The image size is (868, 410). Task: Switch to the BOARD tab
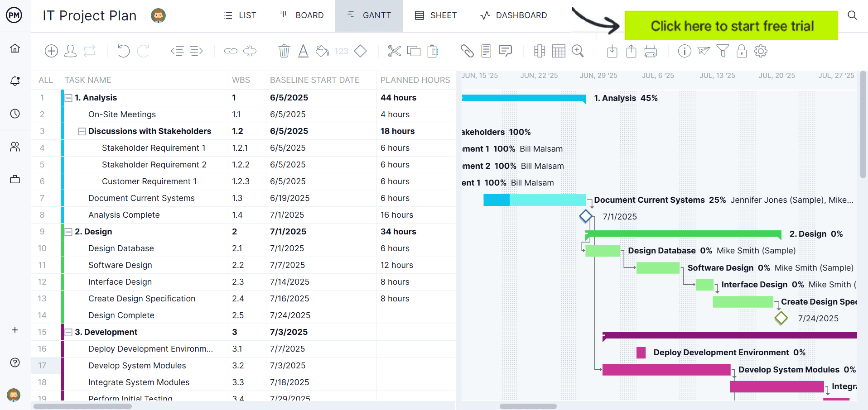[x=301, y=15]
